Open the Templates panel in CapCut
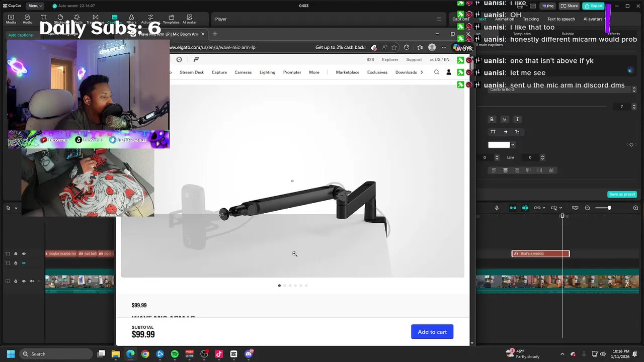This screenshot has height=362, width=644. point(171,19)
